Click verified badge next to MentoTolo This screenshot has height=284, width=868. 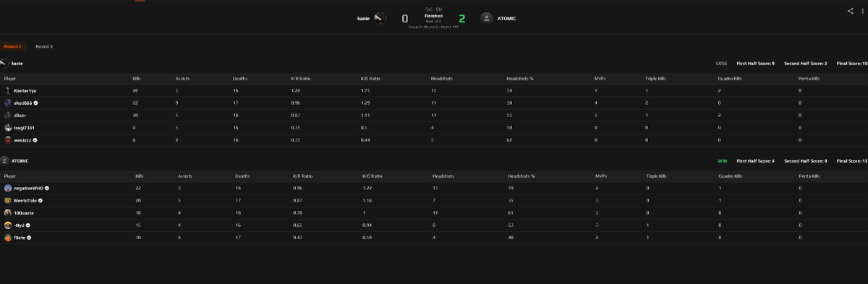(41, 200)
